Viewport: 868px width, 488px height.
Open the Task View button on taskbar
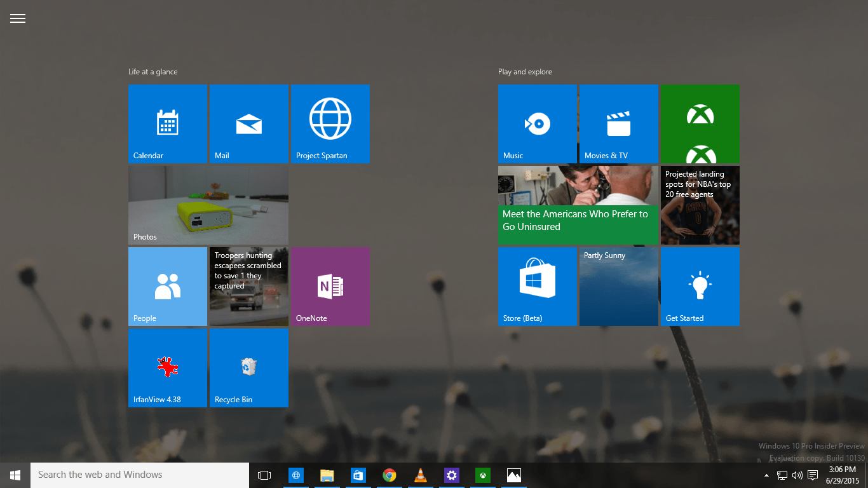pyautogui.click(x=264, y=475)
